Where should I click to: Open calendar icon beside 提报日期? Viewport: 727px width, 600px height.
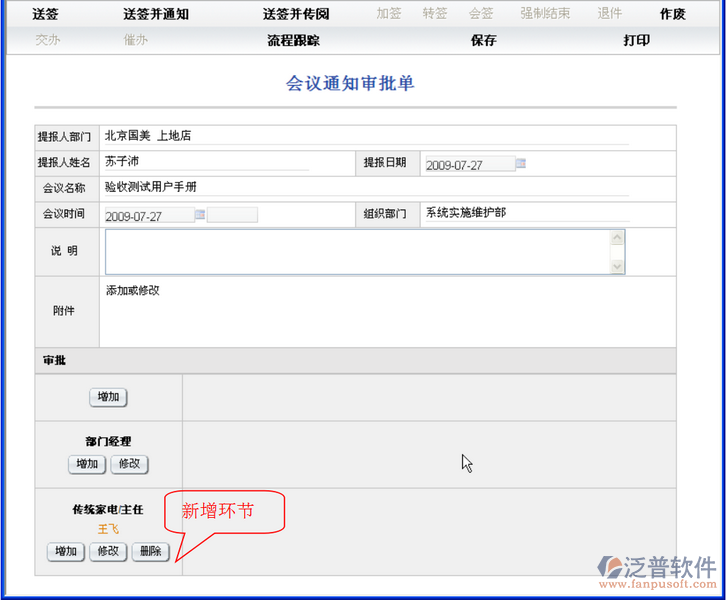point(521,163)
